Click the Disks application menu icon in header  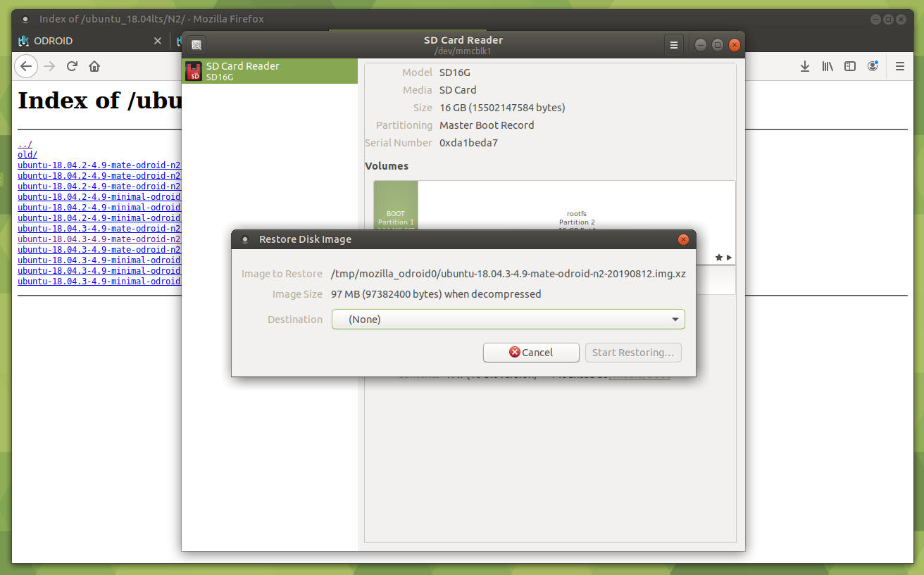click(x=196, y=45)
